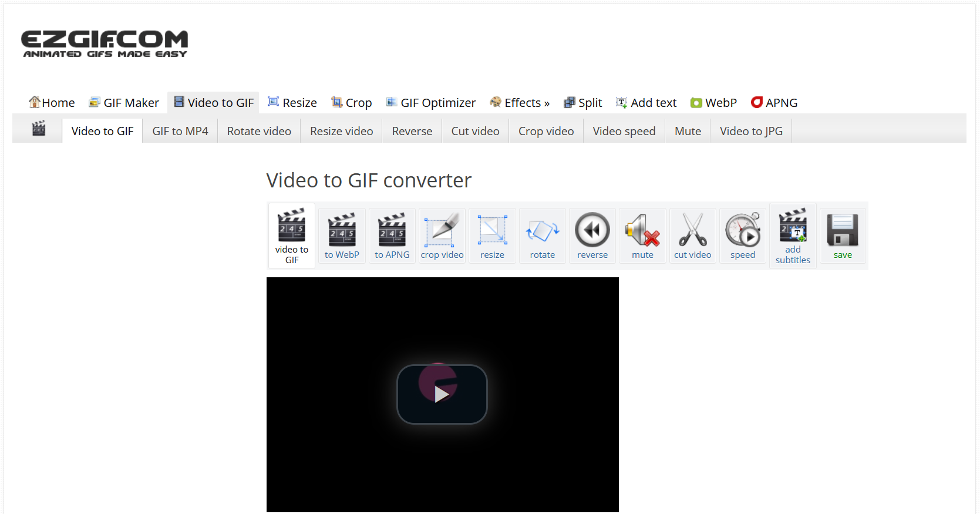Navigate to Home link
980x514 pixels.
pos(52,103)
